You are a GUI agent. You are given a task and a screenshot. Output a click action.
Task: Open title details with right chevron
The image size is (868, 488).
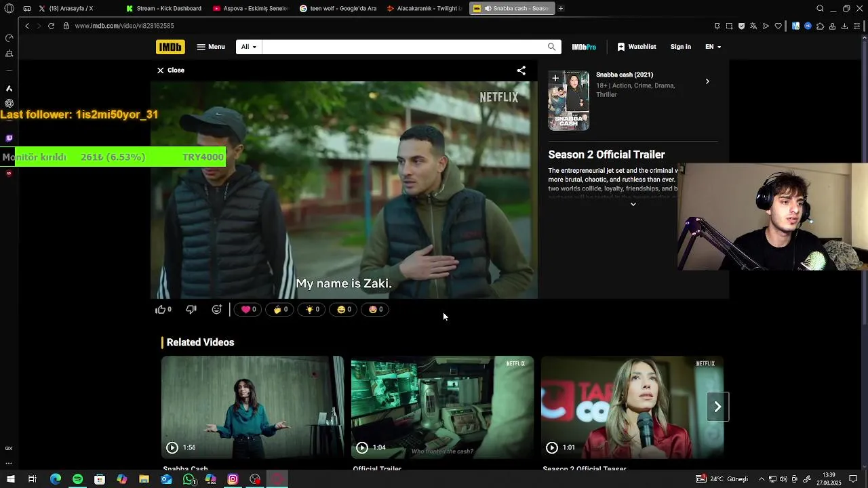(707, 81)
